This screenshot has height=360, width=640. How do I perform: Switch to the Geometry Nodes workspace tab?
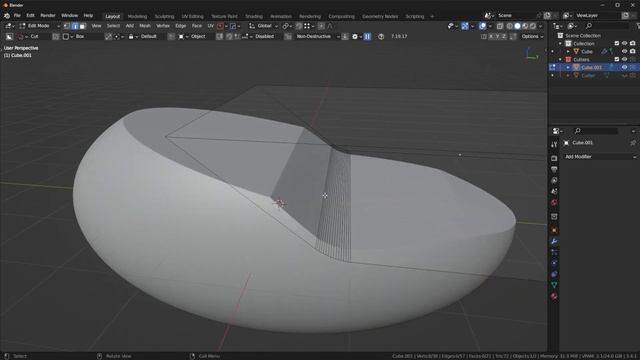(380, 16)
